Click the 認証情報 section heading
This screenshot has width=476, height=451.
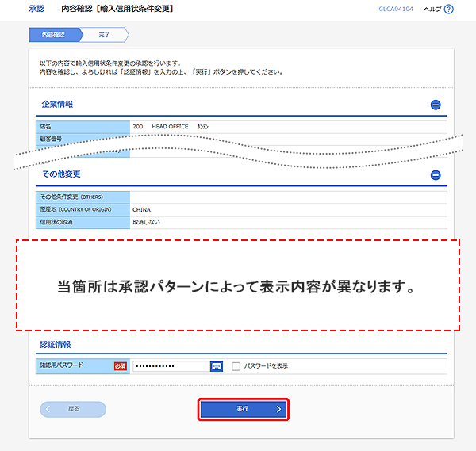(56, 345)
